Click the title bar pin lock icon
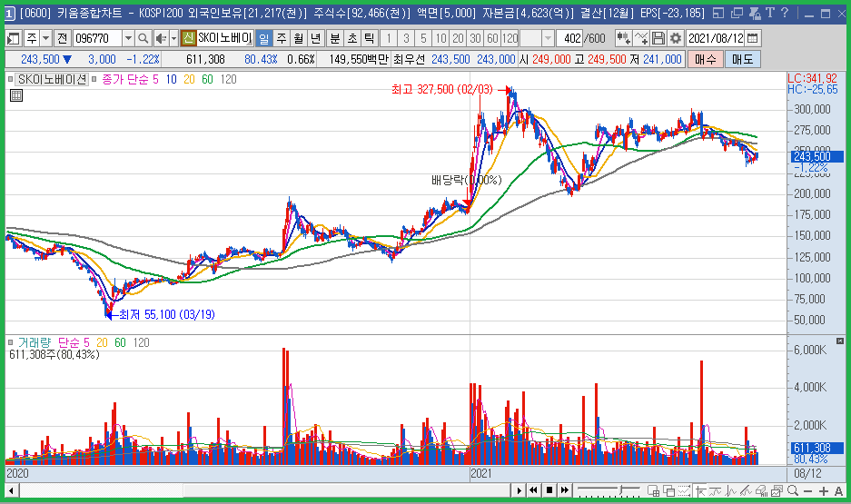The width and height of the screenshot is (851, 504). pos(755,13)
